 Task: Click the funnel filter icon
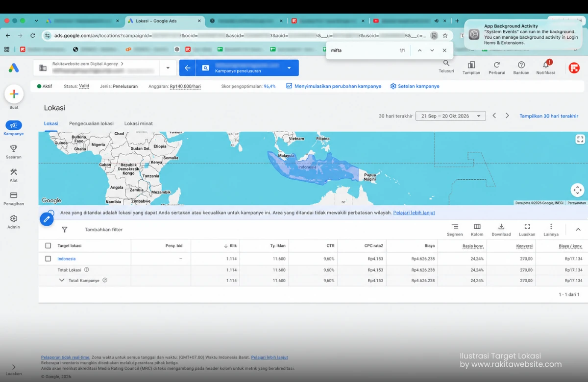tap(64, 229)
